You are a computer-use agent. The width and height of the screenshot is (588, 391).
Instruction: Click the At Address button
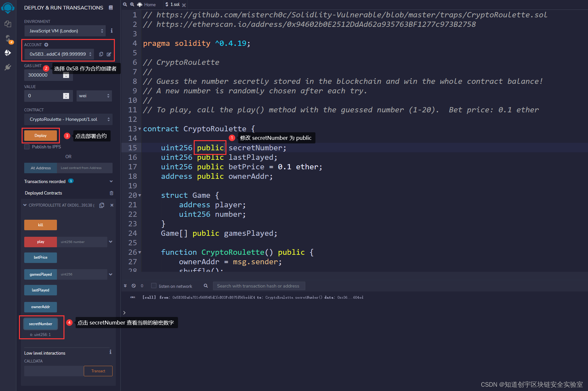click(41, 168)
